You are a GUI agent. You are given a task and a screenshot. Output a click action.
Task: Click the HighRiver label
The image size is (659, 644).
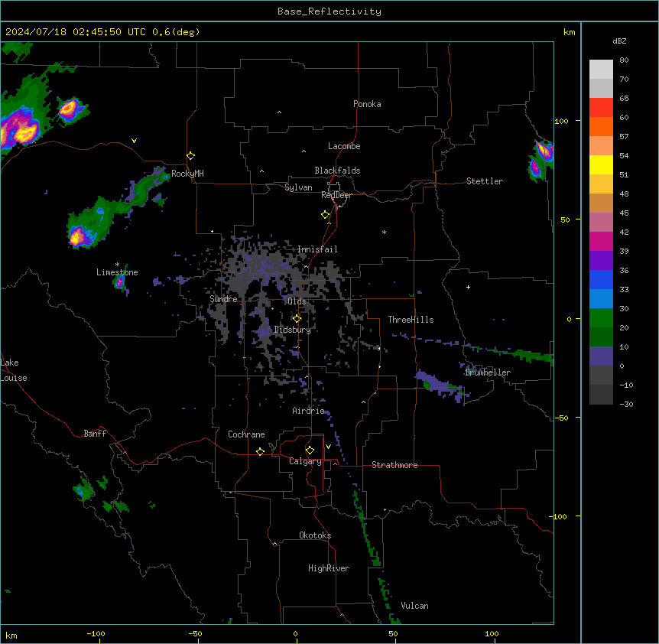329,568
